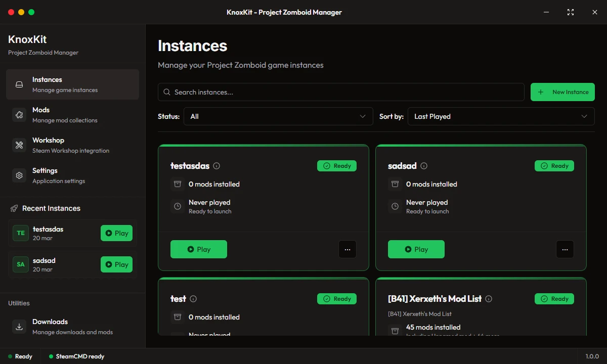Focus the Search instances field
Screen dimensions: 607x364
pos(341,92)
